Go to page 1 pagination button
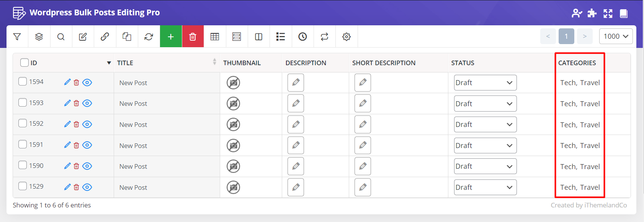The image size is (644, 222). (x=566, y=36)
